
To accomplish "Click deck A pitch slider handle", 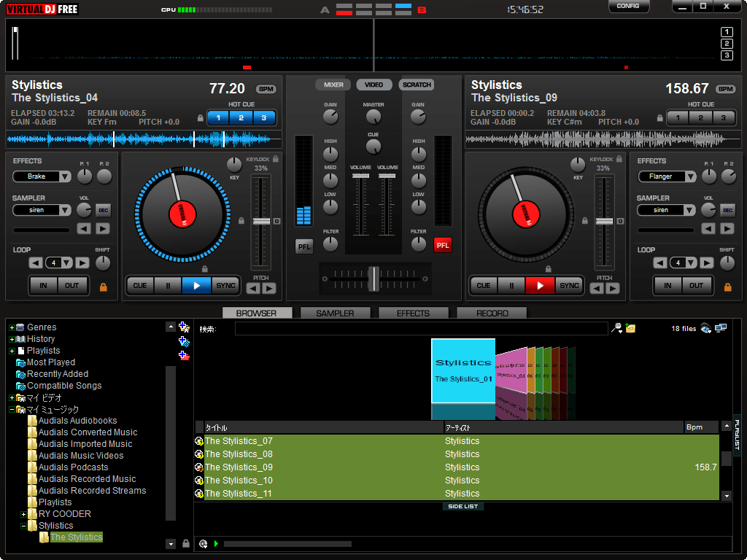I will tap(261, 222).
